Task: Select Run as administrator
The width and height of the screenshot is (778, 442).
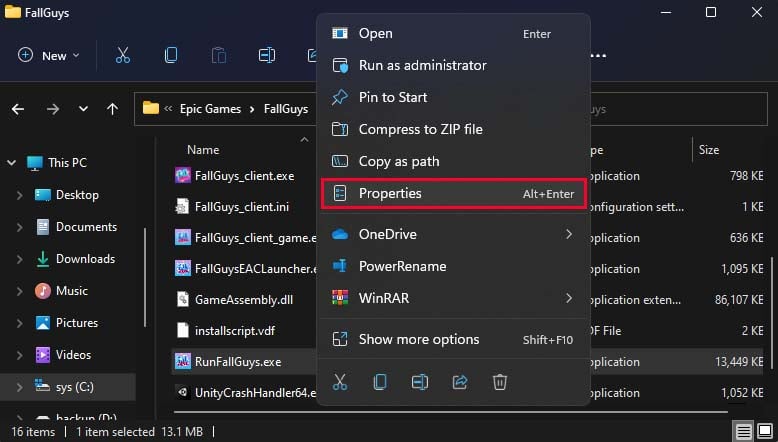Action: click(x=453, y=65)
